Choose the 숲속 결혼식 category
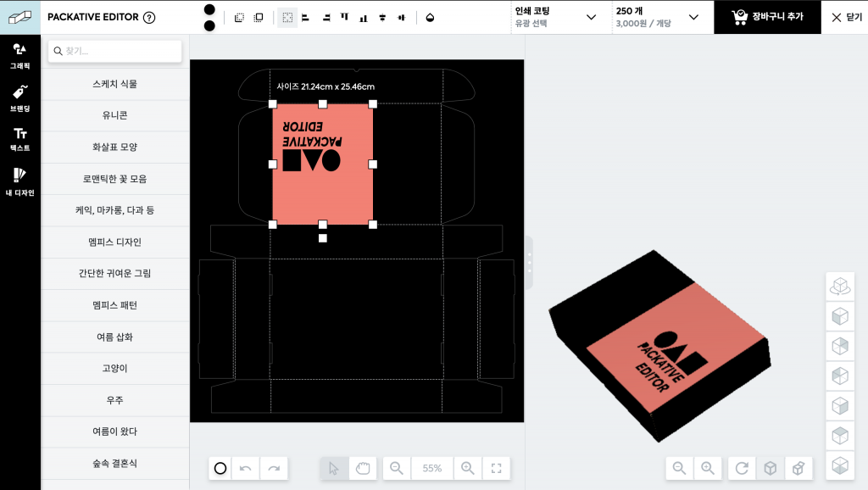 pyautogui.click(x=115, y=464)
